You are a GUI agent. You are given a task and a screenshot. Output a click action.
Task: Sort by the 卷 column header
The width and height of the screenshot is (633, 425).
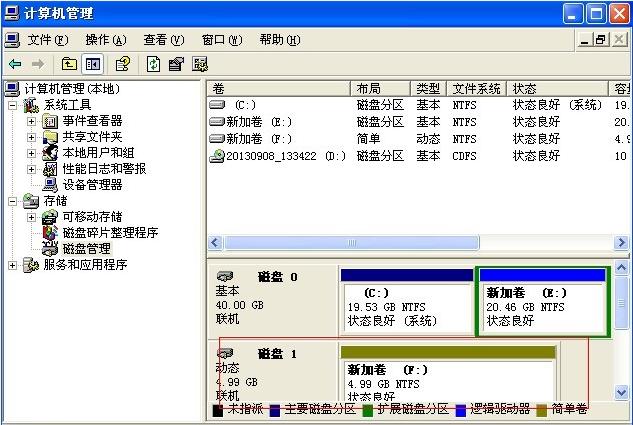tap(279, 88)
